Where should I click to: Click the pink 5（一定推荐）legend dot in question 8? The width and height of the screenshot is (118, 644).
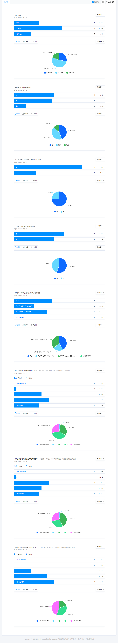[x=71, y=621]
